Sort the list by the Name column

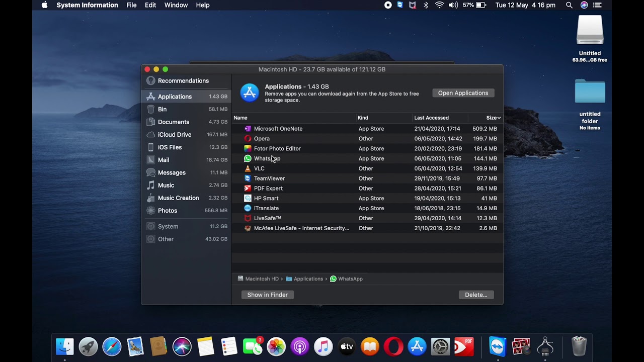click(x=294, y=118)
